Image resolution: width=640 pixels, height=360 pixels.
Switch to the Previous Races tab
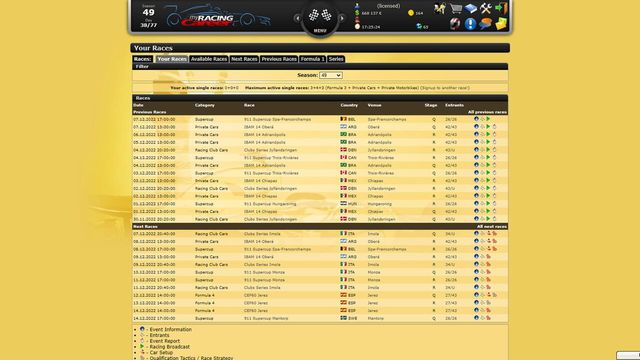tap(279, 59)
